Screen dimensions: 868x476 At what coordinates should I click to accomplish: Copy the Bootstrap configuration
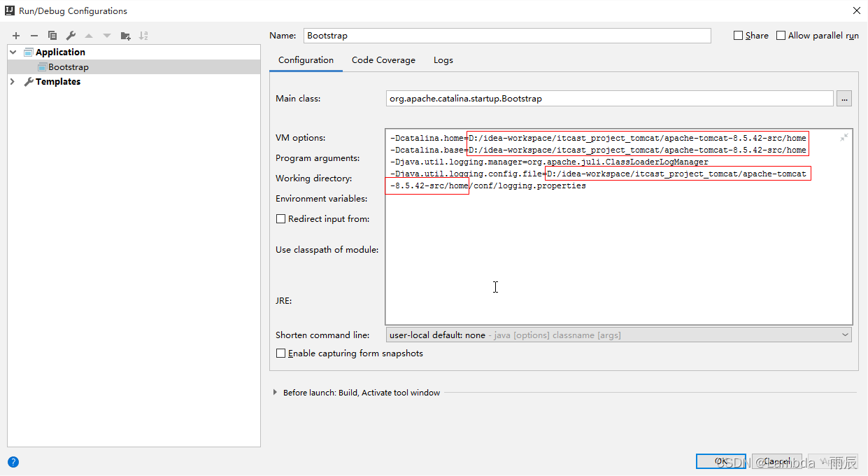click(52, 35)
